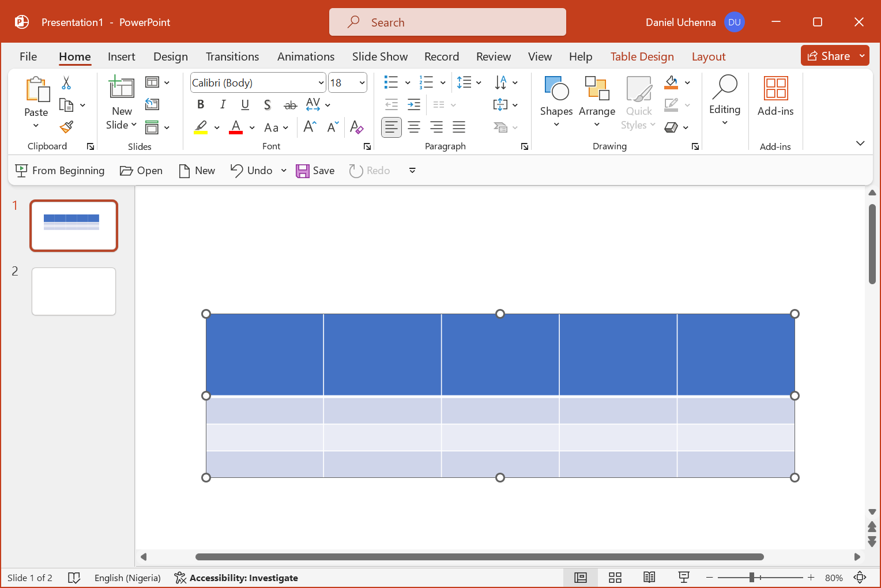Viewport: 881px width, 588px height.
Task: Switch to the Table Design tab
Action: [x=642, y=56]
